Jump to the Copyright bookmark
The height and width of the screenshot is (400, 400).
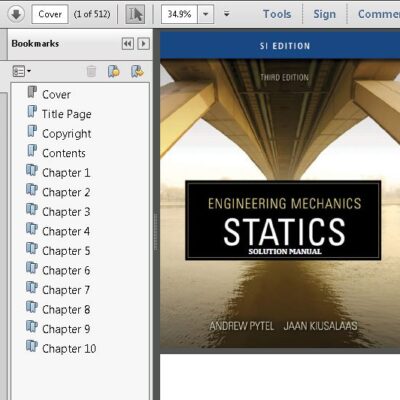[x=67, y=134]
